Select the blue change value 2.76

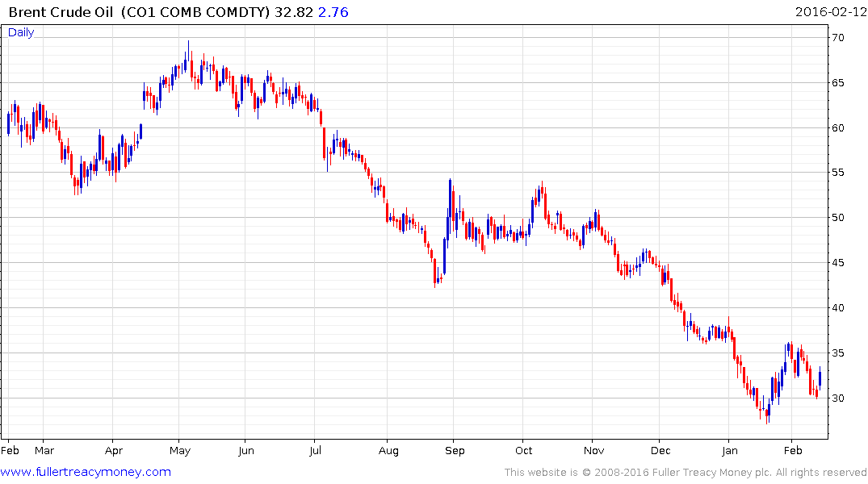pyautogui.click(x=333, y=11)
